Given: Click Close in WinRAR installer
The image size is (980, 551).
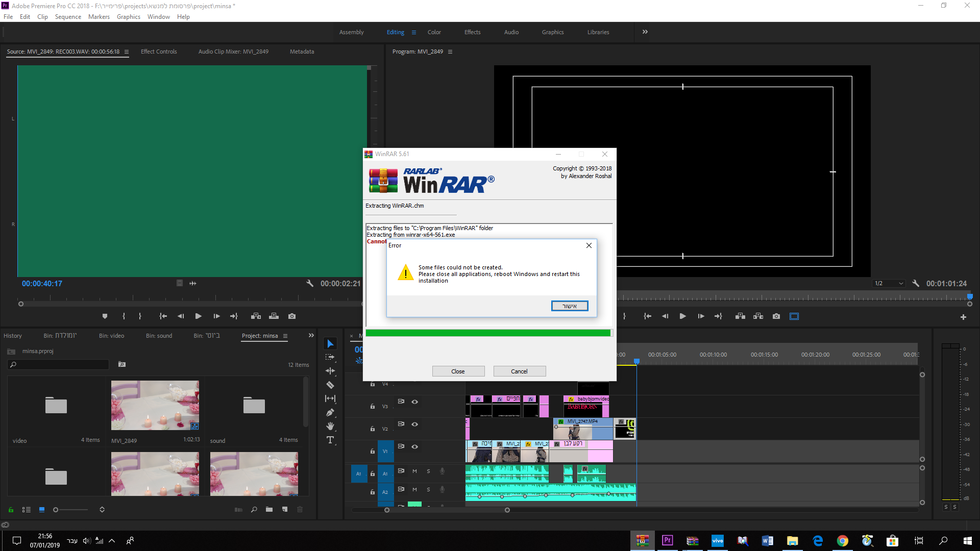Looking at the screenshot, I should pyautogui.click(x=458, y=371).
